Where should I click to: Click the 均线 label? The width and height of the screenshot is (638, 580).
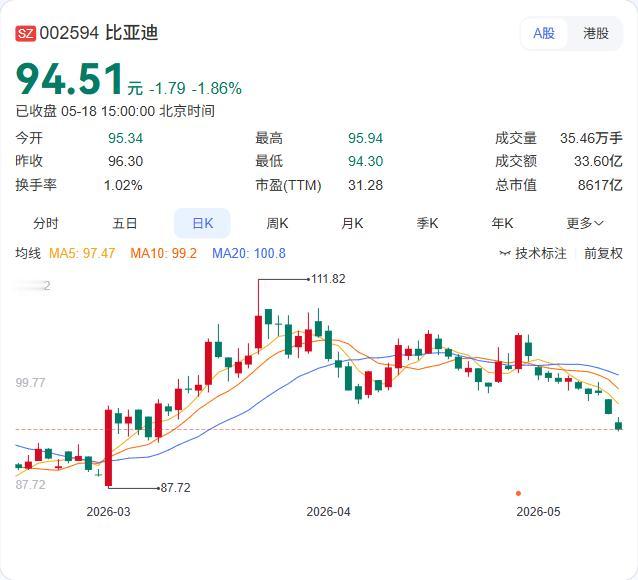(x=28, y=253)
